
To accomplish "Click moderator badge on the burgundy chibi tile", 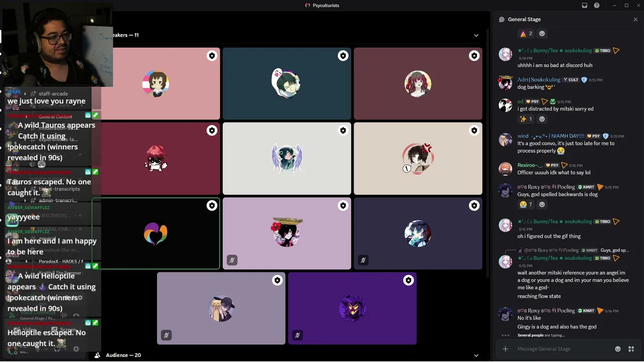I will pyautogui.click(x=212, y=131).
